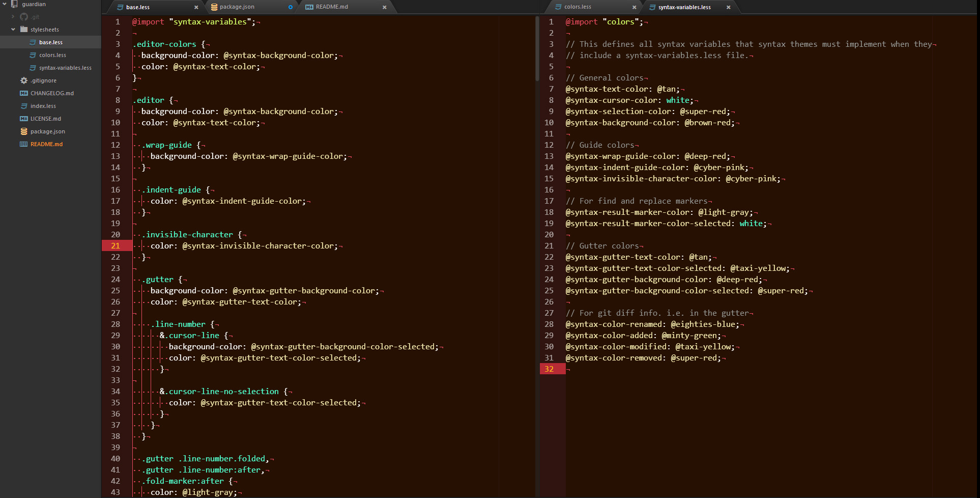Click README.md book icon in tree

coord(23,144)
